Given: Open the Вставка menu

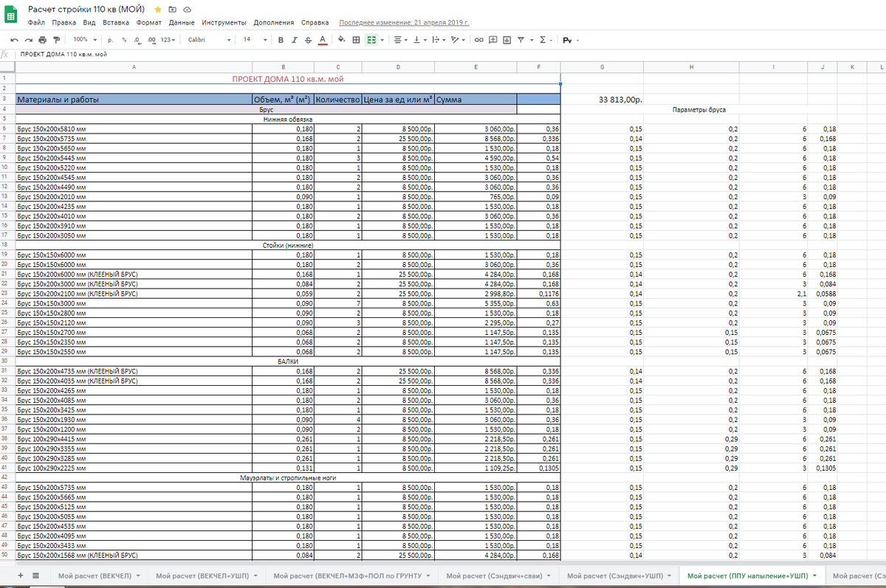Looking at the screenshot, I should click(x=116, y=23).
